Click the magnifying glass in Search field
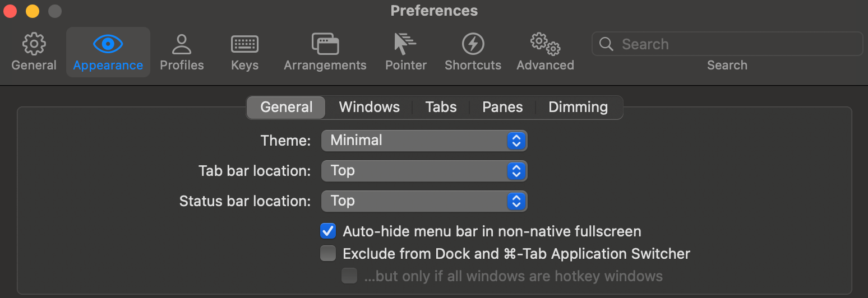This screenshot has width=868, height=298. point(606,44)
